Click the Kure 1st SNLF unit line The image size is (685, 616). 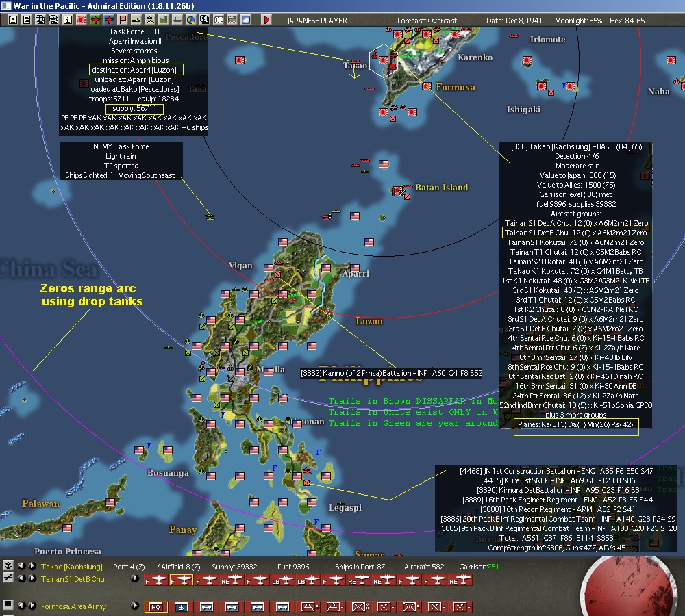tap(558, 480)
